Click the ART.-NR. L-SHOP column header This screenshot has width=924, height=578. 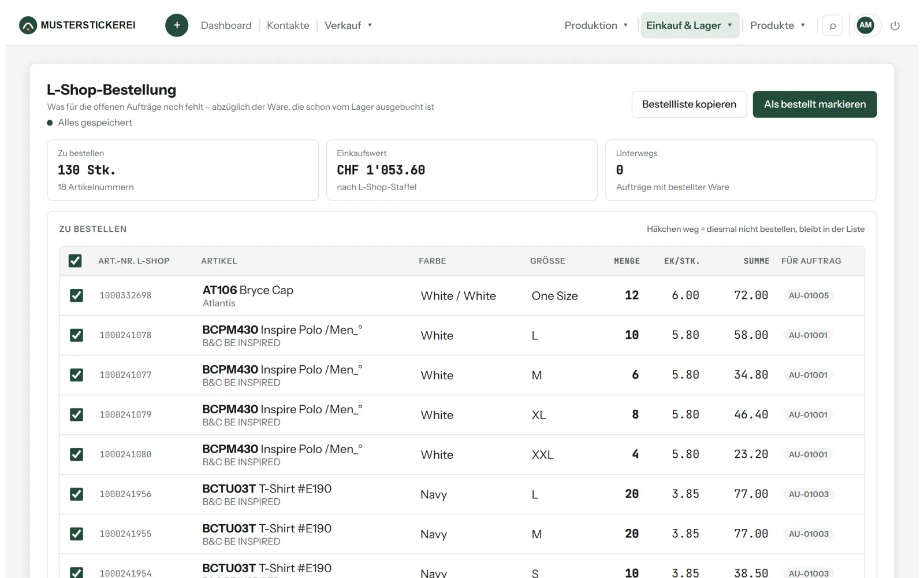134,261
